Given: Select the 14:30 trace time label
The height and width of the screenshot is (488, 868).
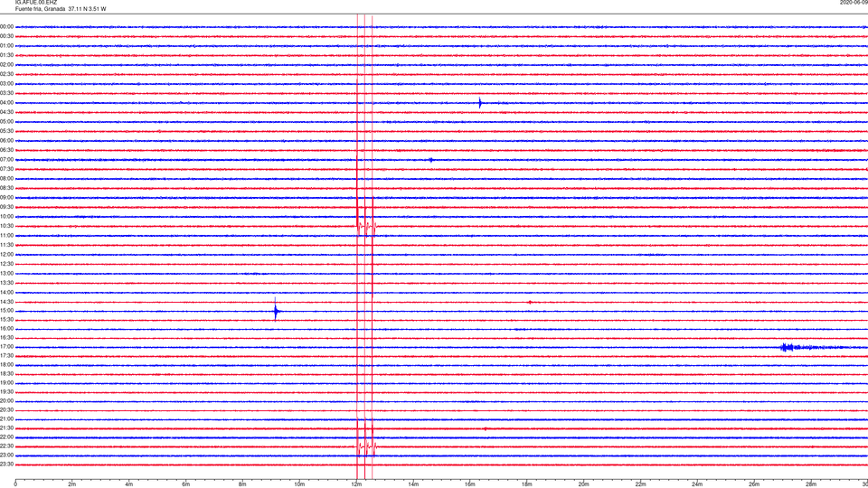Looking at the screenshot, I should (6, 302).
